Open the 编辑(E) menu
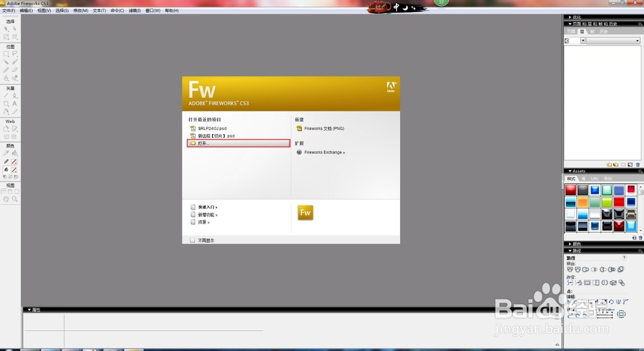 (26, 11)
